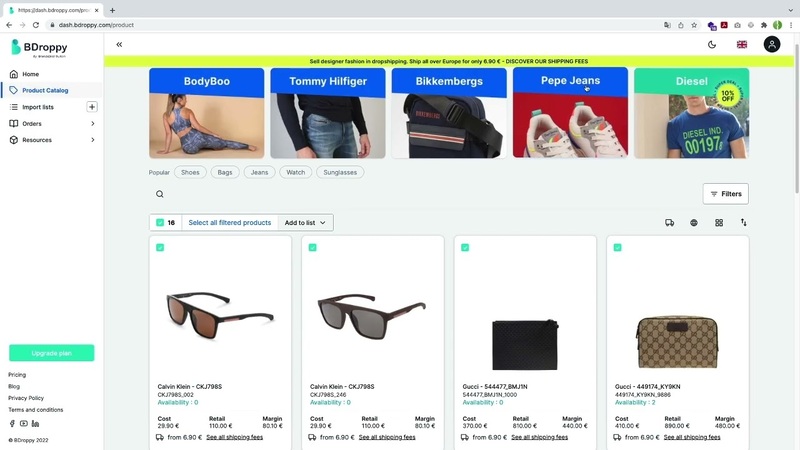The height and width of the screenshot is (450, 800).
Task: Open Chrome extensions puzzle icon
Action: pyautogui.click(x=764, y=24)
